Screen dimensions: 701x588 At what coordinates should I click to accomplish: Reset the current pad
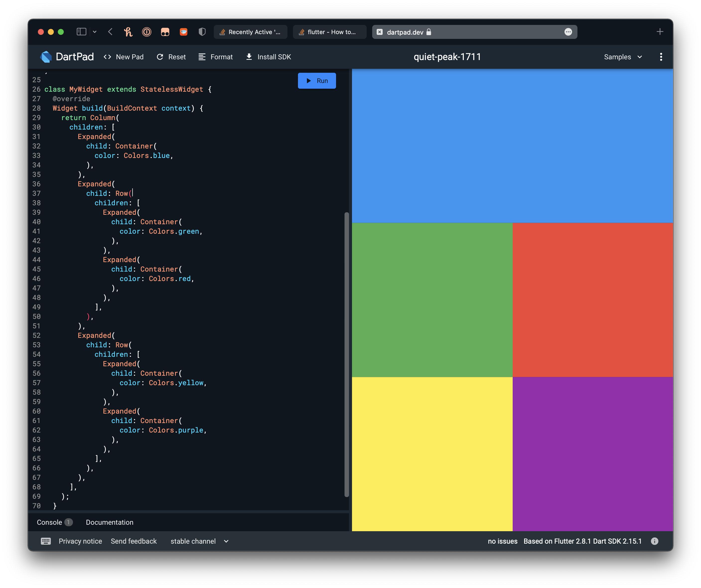point(171,57)
